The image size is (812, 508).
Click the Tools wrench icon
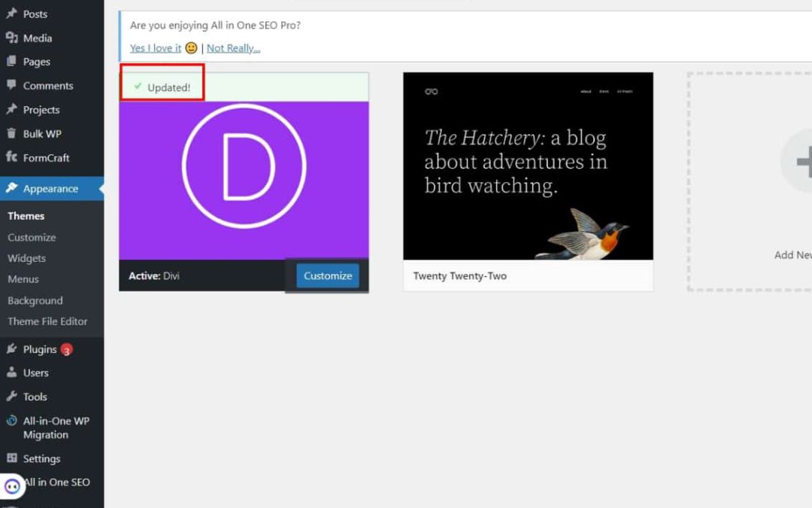11,397
